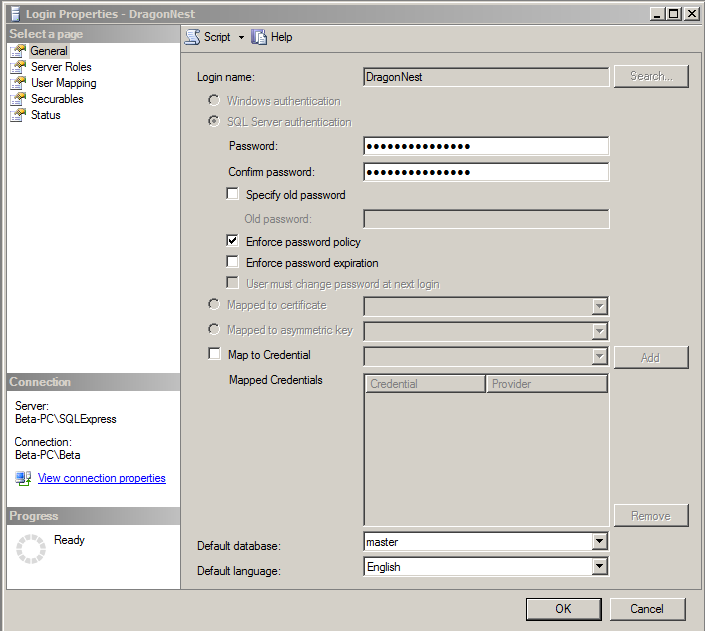Enable Enforce password expiration

tap(232, 262)
